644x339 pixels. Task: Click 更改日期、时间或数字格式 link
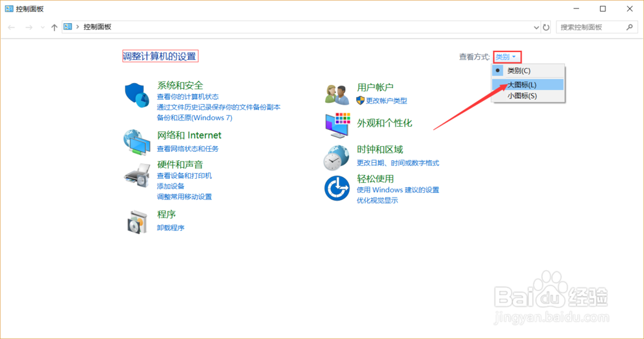(397, 163)
